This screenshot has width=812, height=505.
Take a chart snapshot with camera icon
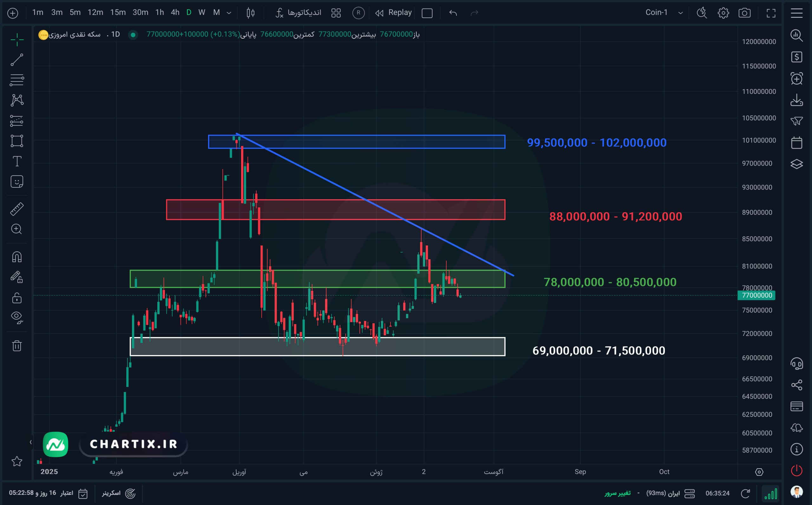pos(744,13)
